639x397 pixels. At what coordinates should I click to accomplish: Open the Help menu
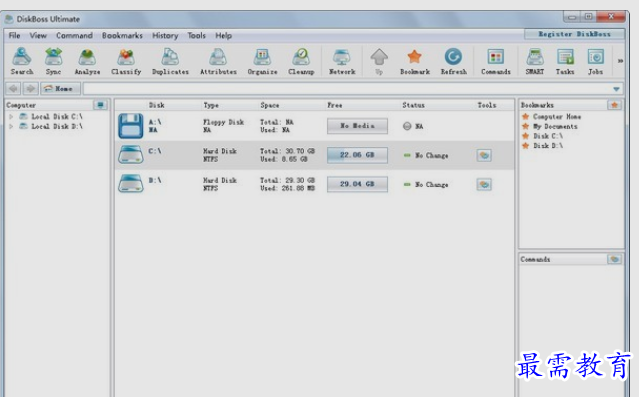click(223, 35)
